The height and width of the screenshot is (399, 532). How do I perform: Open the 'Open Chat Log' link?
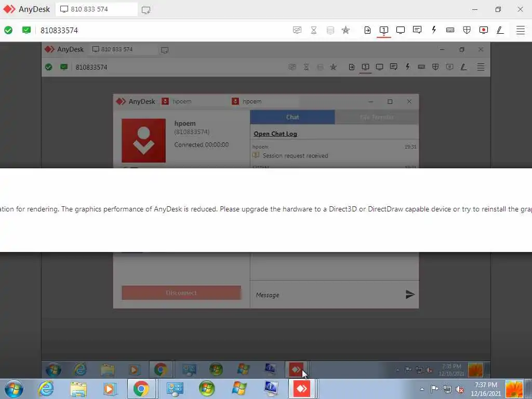275,134
